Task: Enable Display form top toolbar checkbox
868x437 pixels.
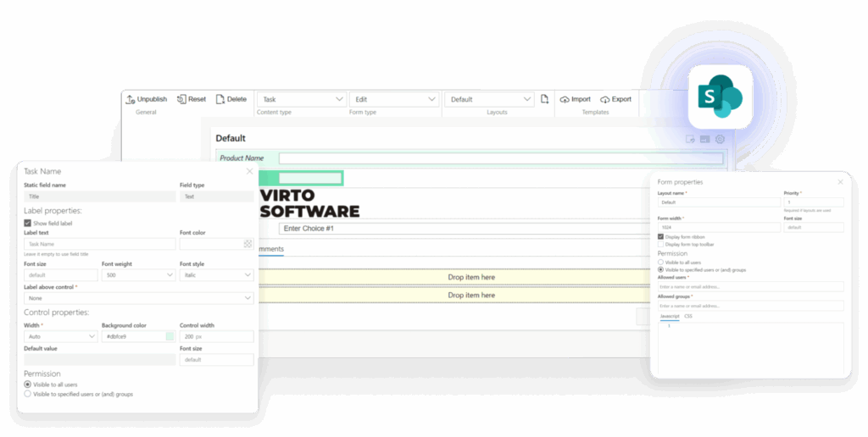Action: tap(661, 244)
